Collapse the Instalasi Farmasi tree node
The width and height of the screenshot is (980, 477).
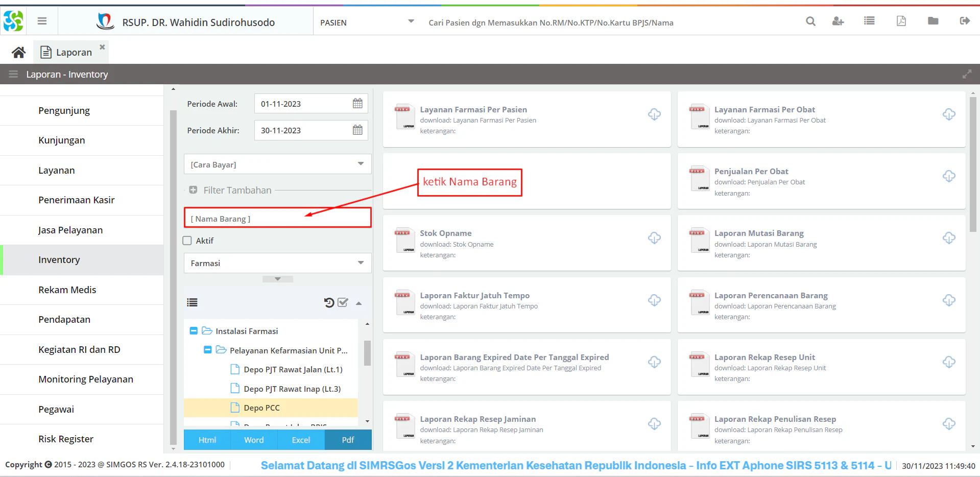tap(194, 331)
